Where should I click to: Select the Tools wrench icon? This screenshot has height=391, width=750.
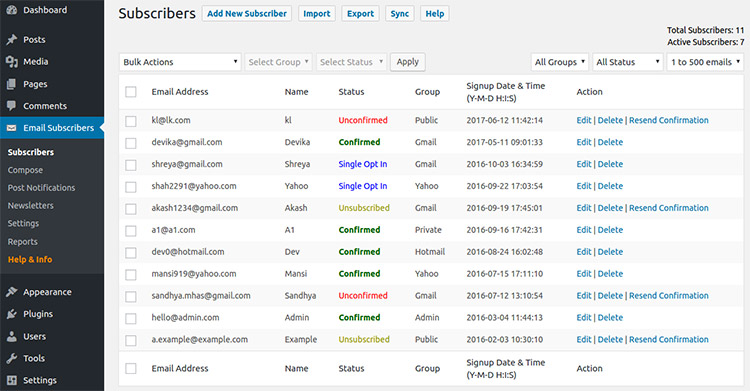[x=12, y=358]
